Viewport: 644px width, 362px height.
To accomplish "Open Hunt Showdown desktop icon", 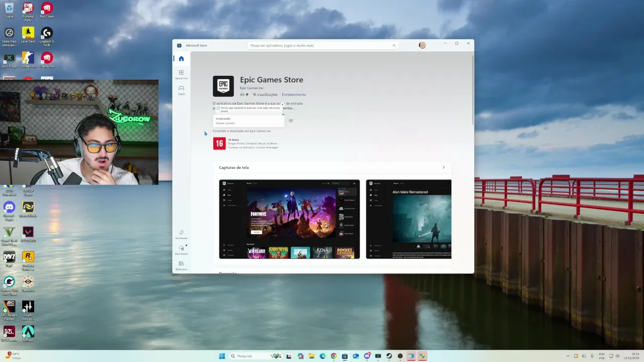I will [x=28, y=310].
